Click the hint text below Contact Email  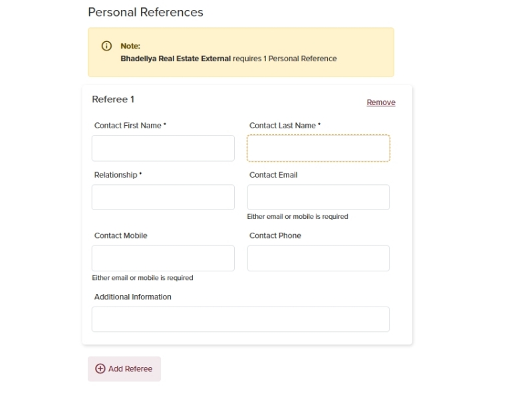pos(297,217)
